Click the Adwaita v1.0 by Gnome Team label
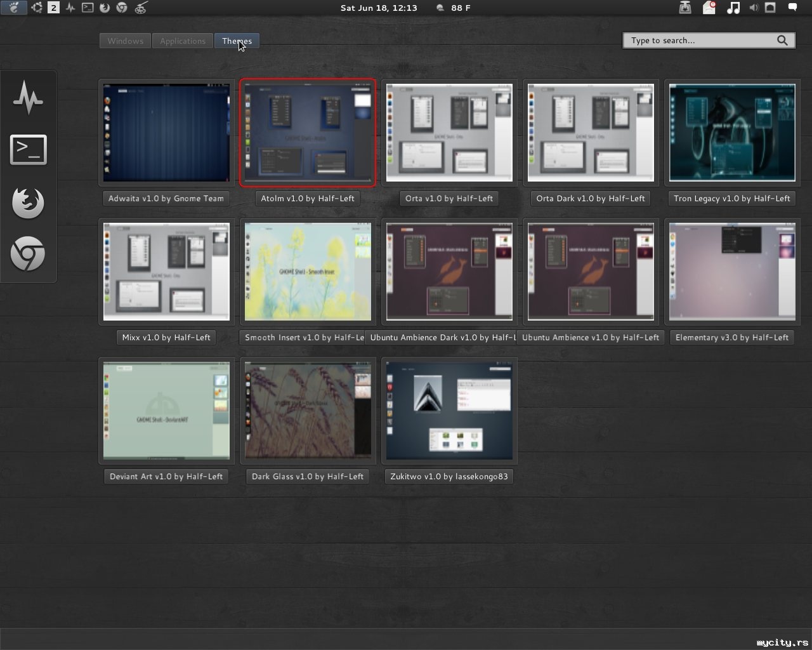Viewport: 812px width, 650px height. (x=166, y=198)
